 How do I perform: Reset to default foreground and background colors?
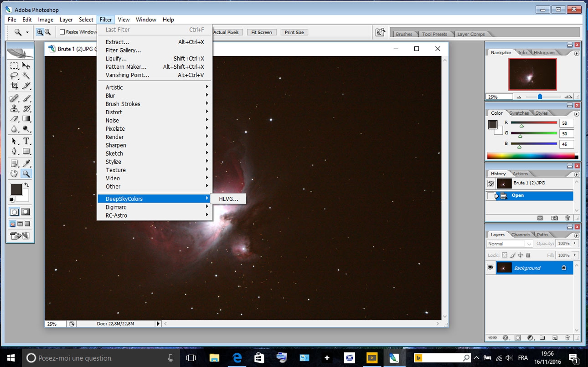tap(12, 199)
